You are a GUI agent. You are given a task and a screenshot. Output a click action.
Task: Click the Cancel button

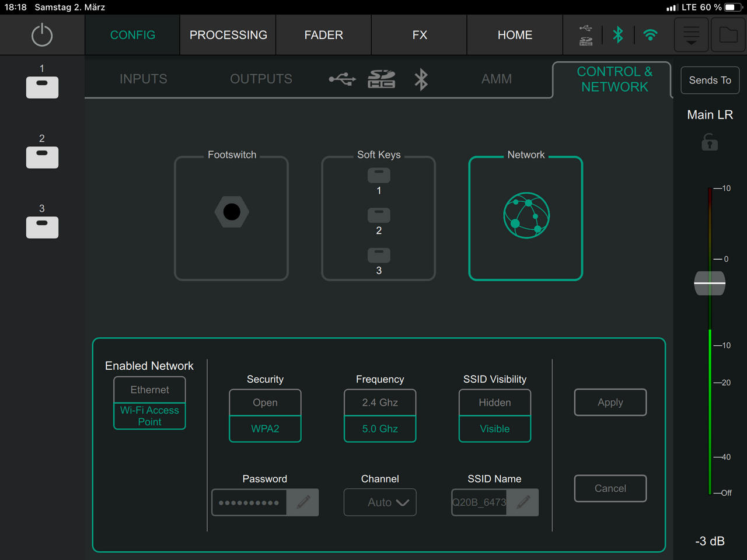pyautogui.click(x=610, y=488)
